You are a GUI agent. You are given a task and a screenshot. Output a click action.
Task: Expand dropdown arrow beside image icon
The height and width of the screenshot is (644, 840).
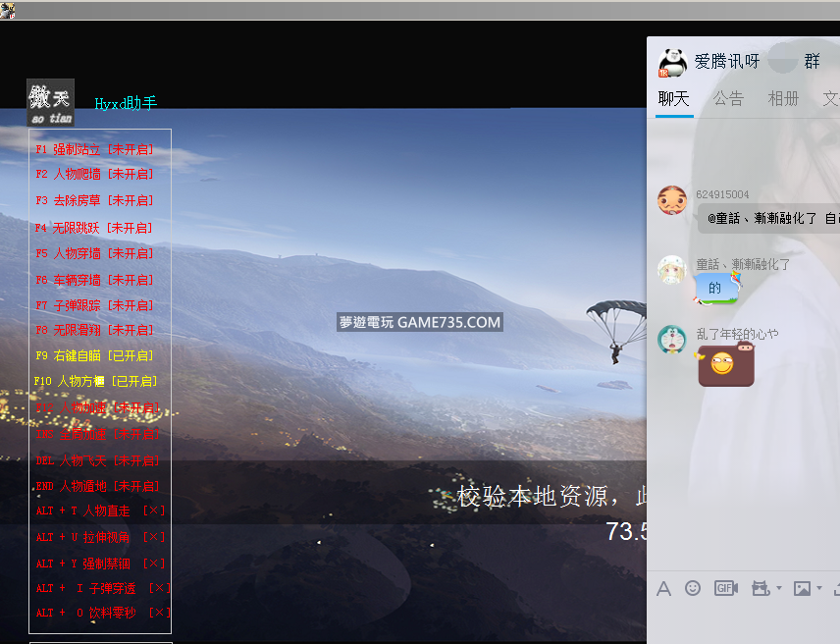pyautogui.click(x=819, y=589)
